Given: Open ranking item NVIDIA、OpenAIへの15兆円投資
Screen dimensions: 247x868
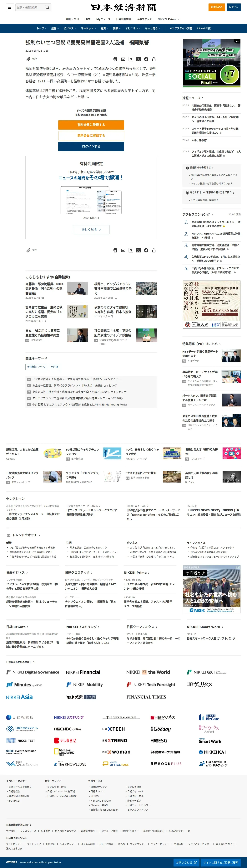Looking at the screenshot, I should point(216,235).
